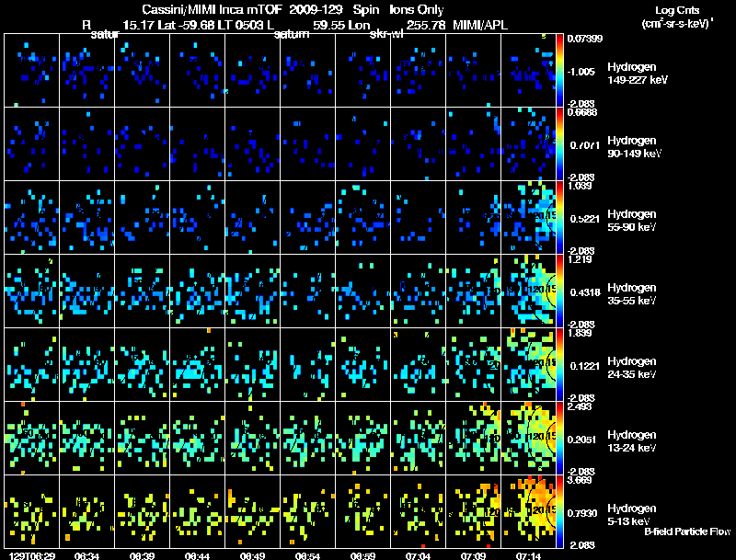Select the 'MIMI/APL' credit text

tap(480, 25)
